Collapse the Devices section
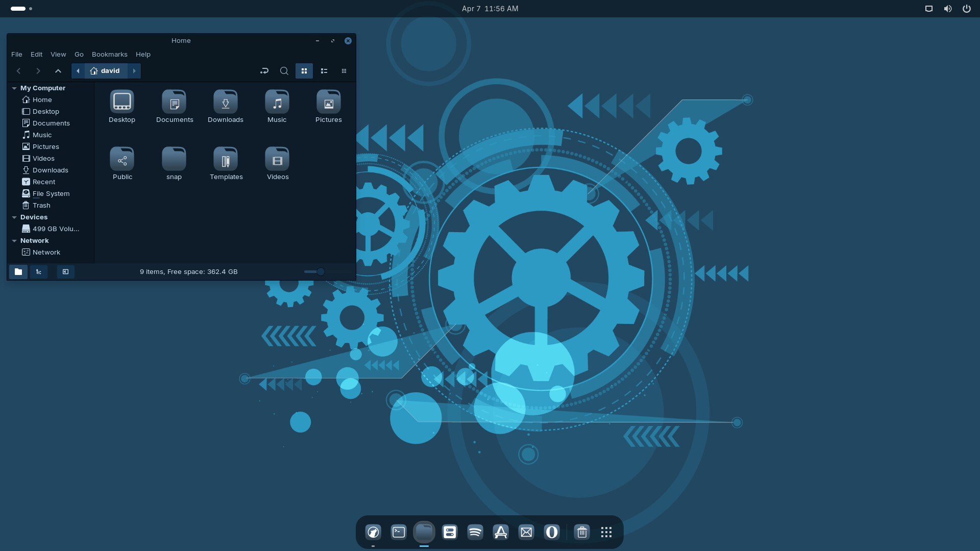 point(14,217)
